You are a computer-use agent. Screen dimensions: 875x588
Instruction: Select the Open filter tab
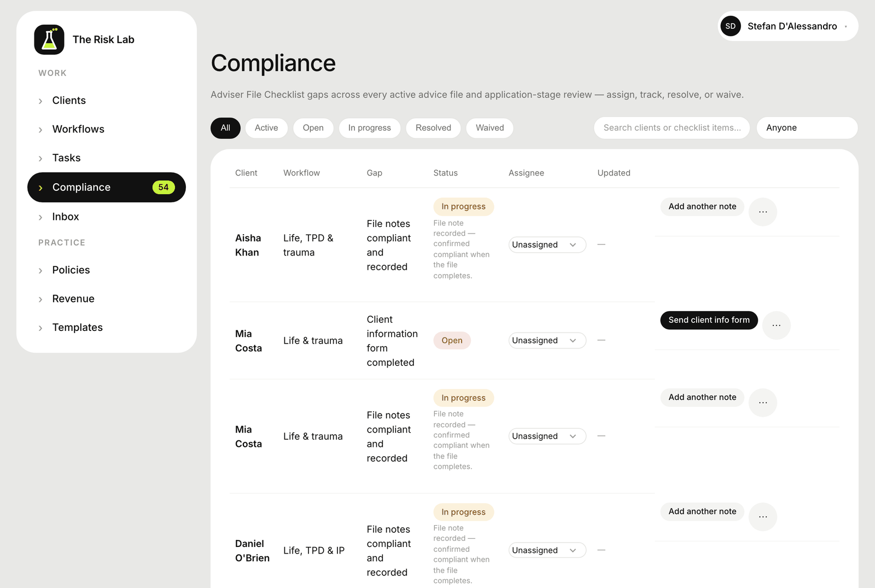pos(313,128)
